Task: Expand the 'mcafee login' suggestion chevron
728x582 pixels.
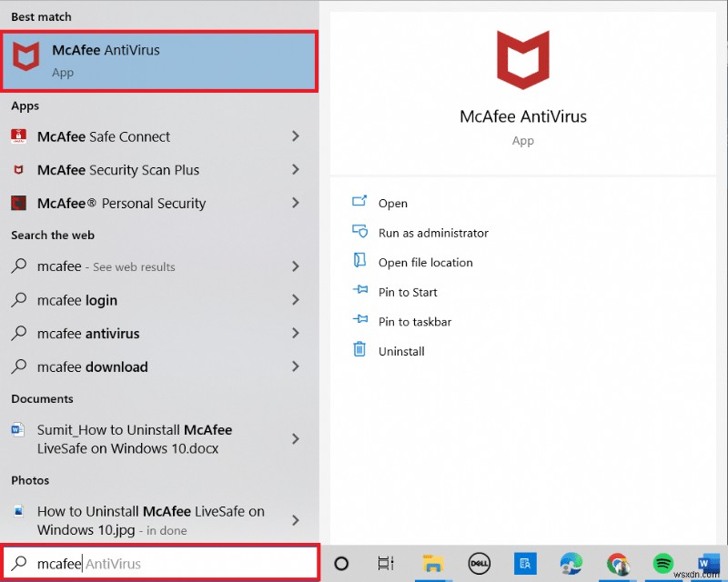Action: 295,300
